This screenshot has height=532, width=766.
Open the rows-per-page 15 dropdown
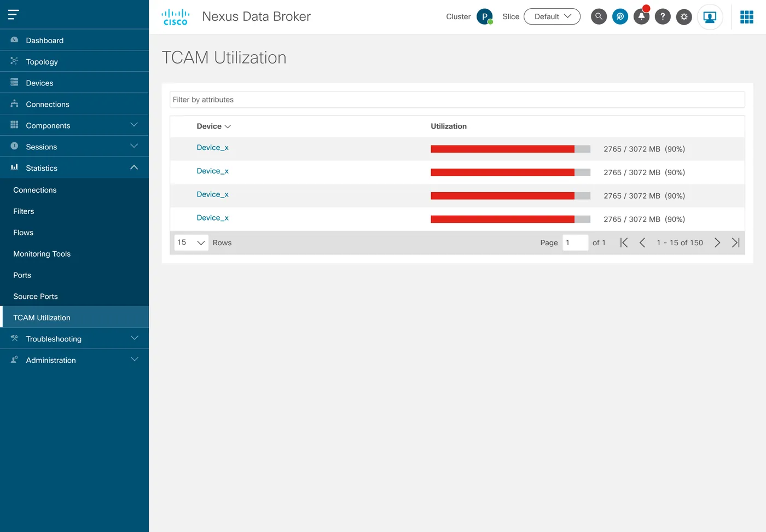click(x=191, y=242)
